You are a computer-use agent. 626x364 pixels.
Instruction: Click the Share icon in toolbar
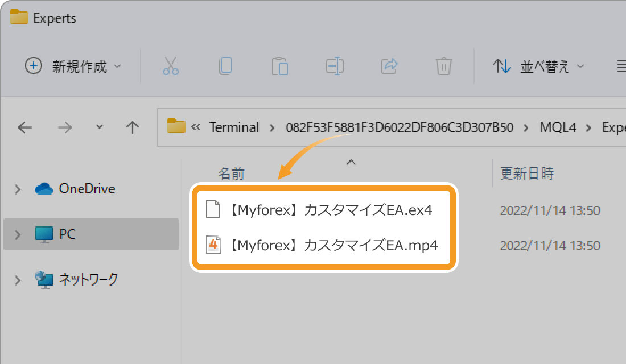(389, 66)
